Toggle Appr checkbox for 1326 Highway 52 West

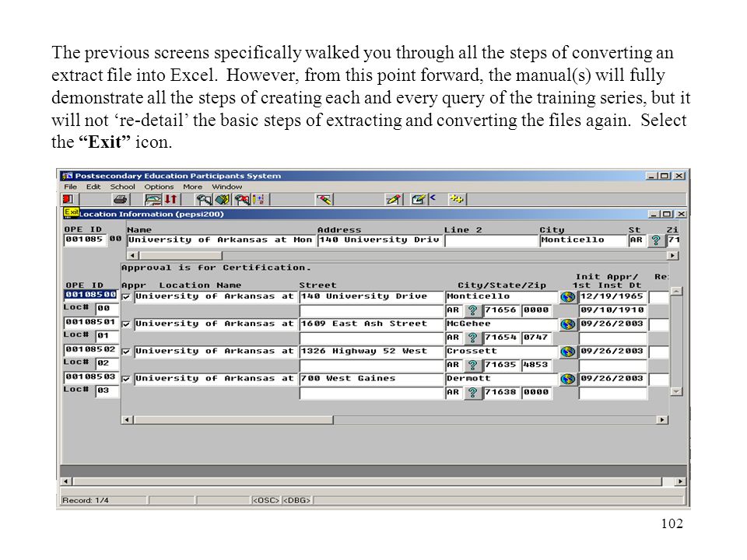(x=126, y=352)
